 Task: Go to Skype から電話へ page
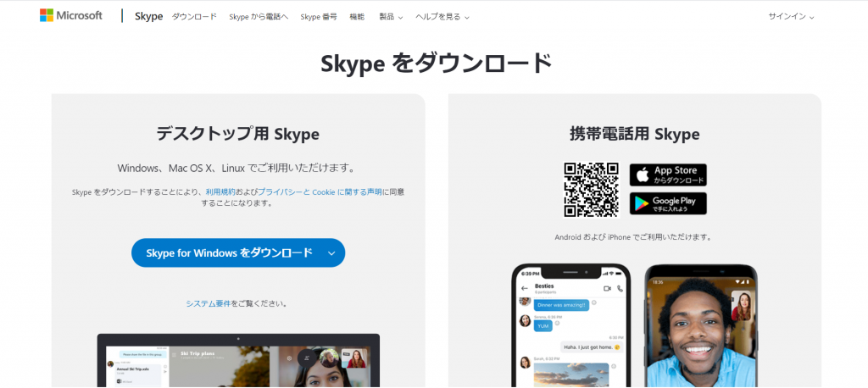pos(259,17)
